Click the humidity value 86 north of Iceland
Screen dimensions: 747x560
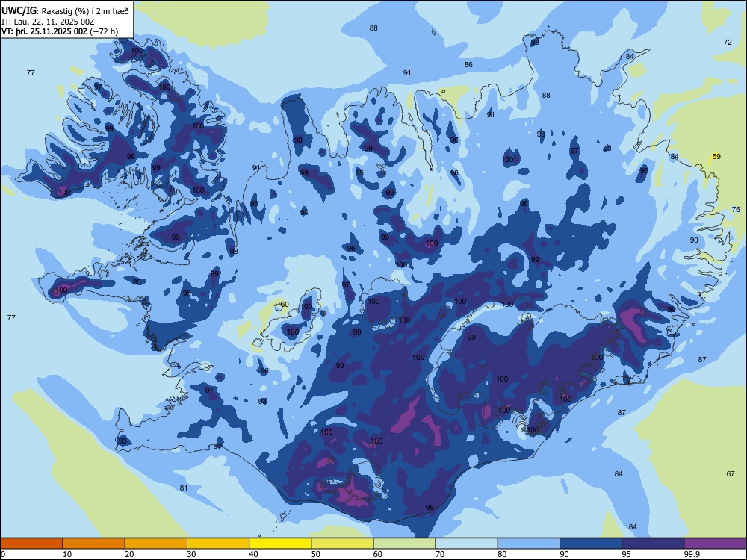click(468, 65)
